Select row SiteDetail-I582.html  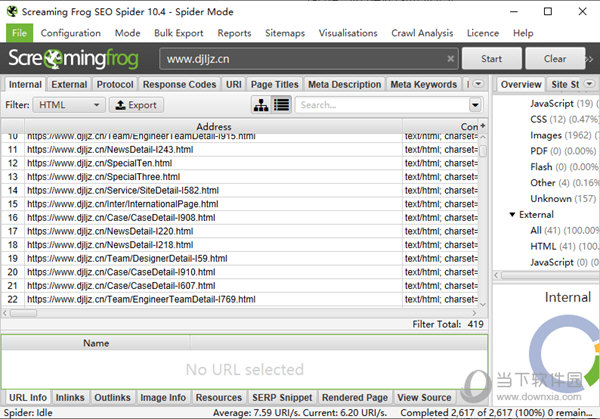tap(240, 191)
